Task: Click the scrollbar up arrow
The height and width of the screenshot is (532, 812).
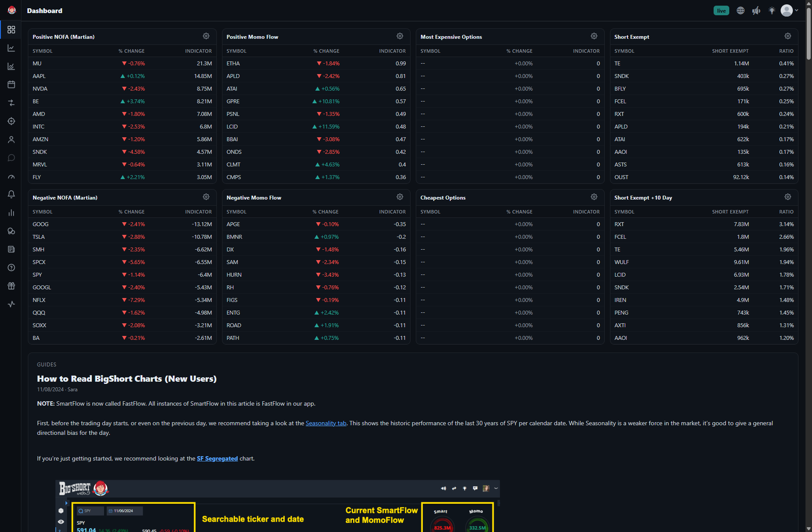Action: tap(809, 3)
